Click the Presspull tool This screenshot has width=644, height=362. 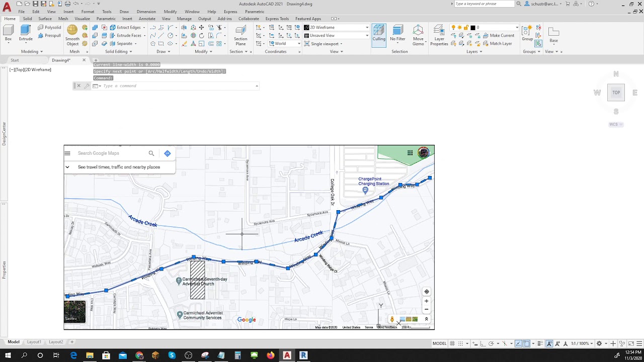[49, 36]
